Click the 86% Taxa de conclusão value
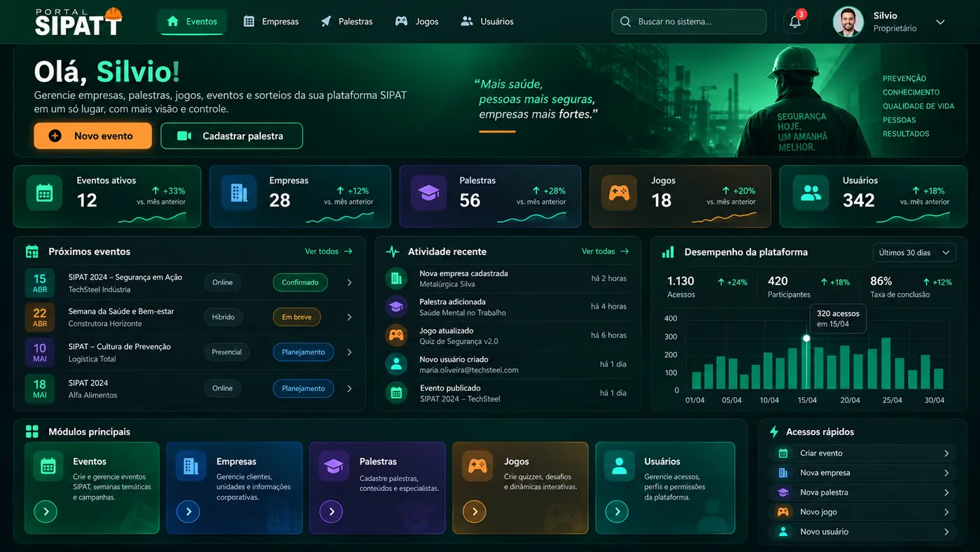This screenshot has width=980, height=552. (x=881, y=281)
